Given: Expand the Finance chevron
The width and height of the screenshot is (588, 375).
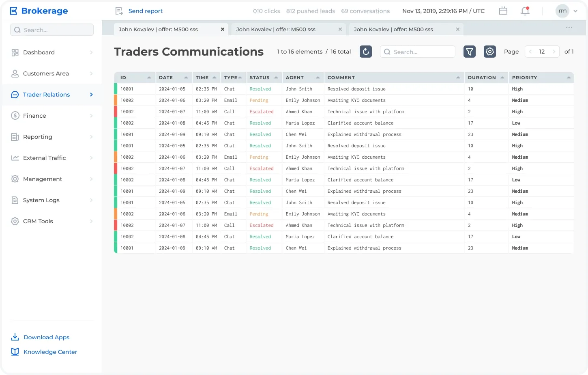Looking at the screenshot, I should tap(91, 116).
